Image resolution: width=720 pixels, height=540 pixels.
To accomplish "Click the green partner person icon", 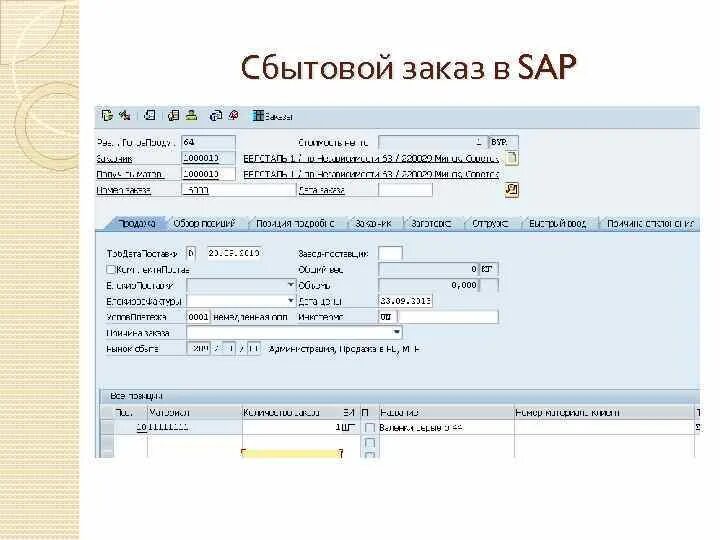I will coord(191,115).
